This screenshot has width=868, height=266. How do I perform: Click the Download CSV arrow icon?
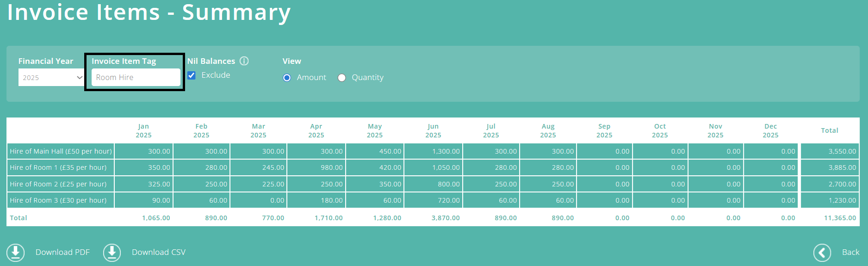(112, 253)
